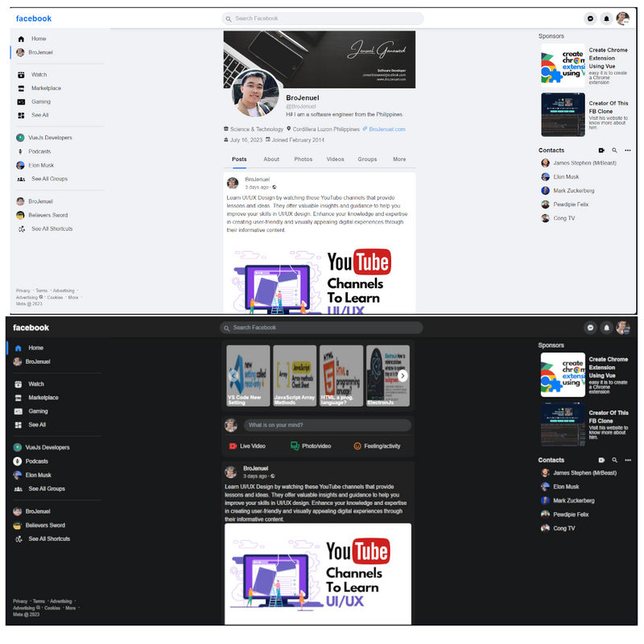Click Privacy footer link in light sidebar
Viewport: 644px width, 644px height.
click(23, 291)
